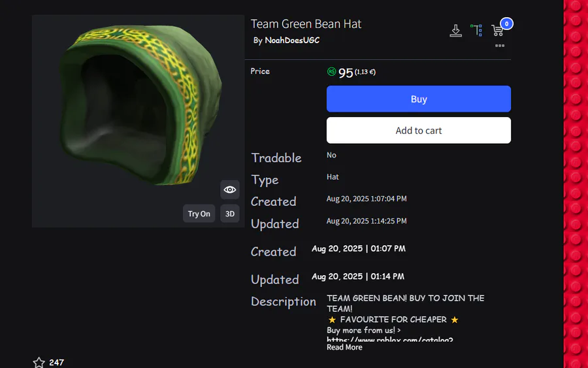Click the favorites count 247
Viewport: 588px width, 368px height.
click(x=56, y=363)
